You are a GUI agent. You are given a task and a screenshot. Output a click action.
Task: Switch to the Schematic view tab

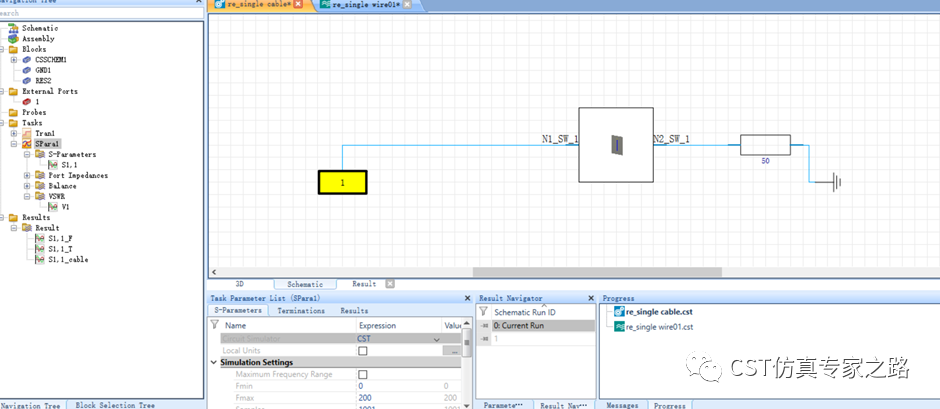point(305,284)
